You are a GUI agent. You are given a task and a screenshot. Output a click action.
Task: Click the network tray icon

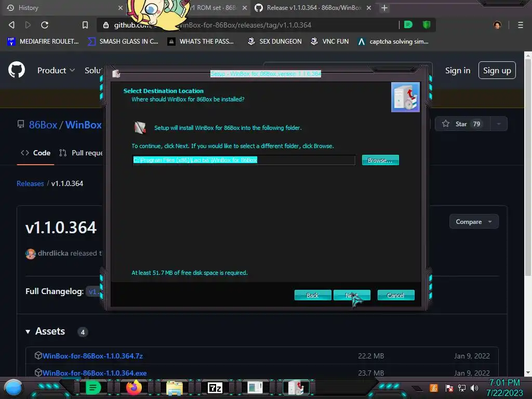(x=462, y=388)
